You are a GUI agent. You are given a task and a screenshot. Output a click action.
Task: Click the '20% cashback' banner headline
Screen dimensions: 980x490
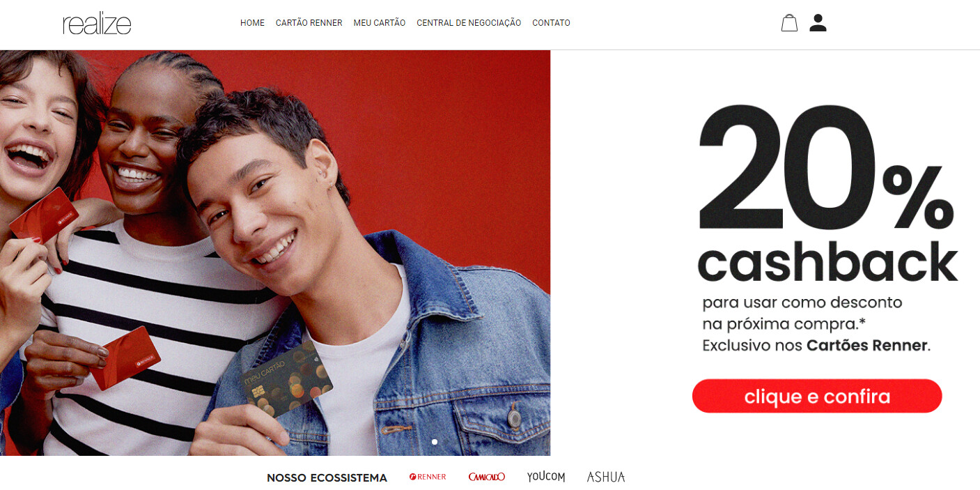(x=827, y=194)
